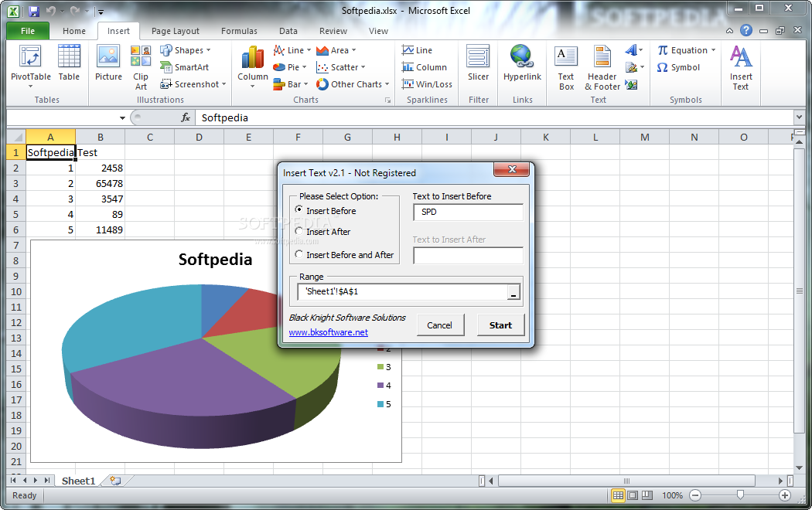This screenshot has height=510, width=812.
Task: Open the Other Charts menu
Action: (x=353, y=84)
